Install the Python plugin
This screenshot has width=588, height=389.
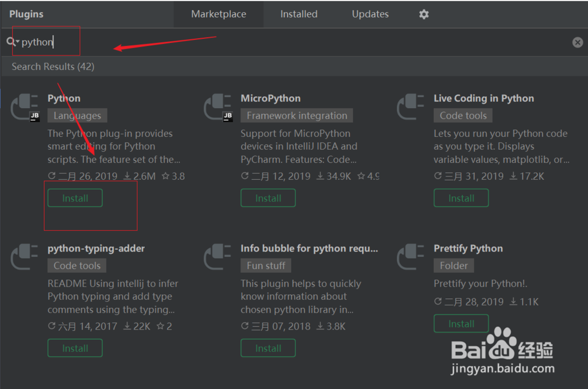(x=75, y=198)
